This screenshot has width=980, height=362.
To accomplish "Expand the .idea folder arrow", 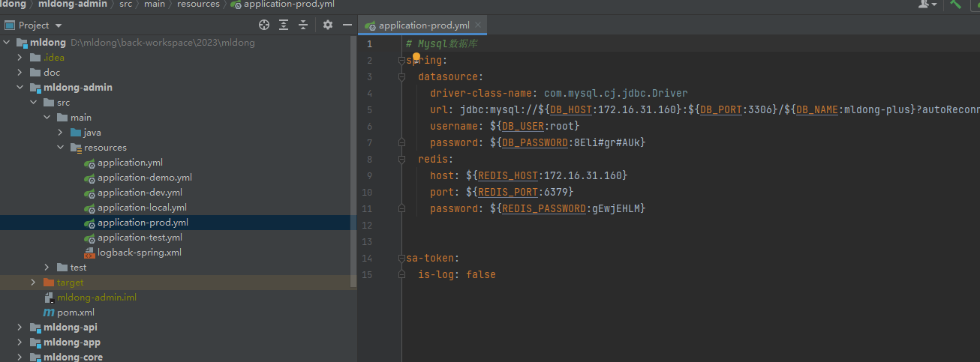I will (x=20, y=58).
